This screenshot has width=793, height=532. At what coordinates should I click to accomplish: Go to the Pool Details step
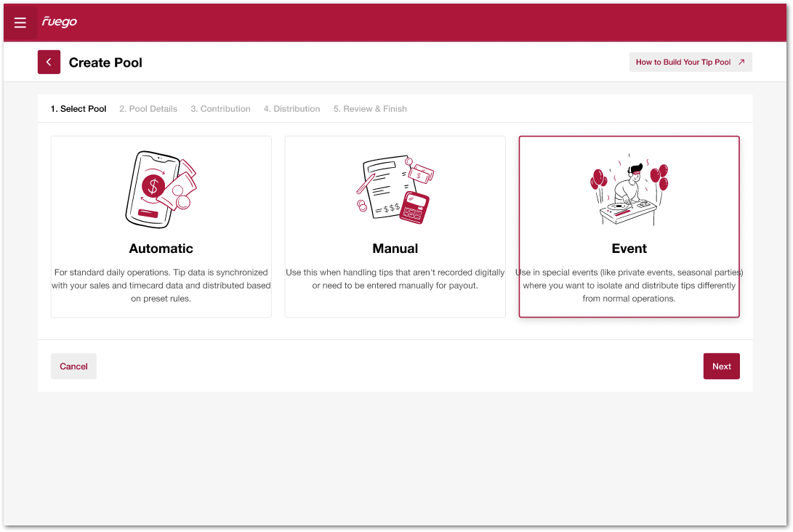pos(148,109)
